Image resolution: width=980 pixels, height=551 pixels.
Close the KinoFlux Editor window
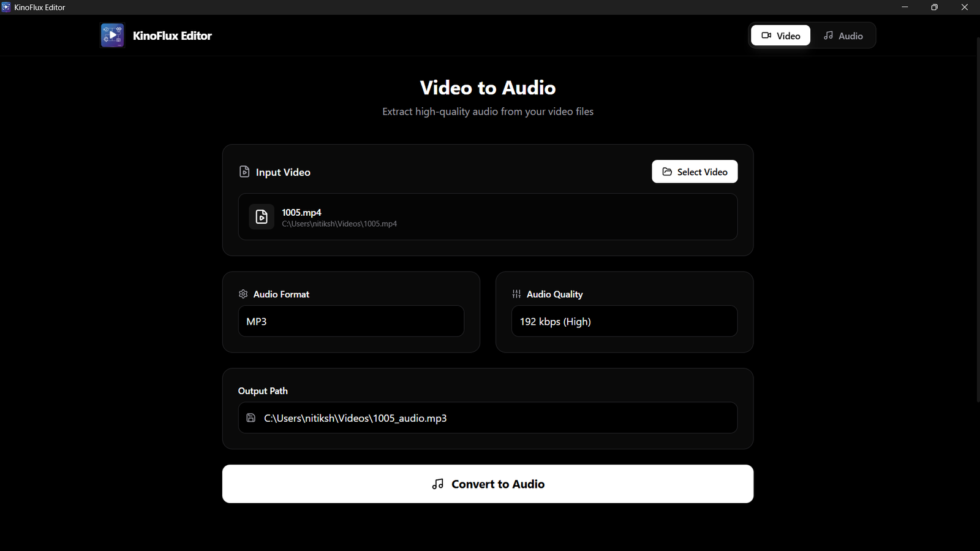click(964, 7)
